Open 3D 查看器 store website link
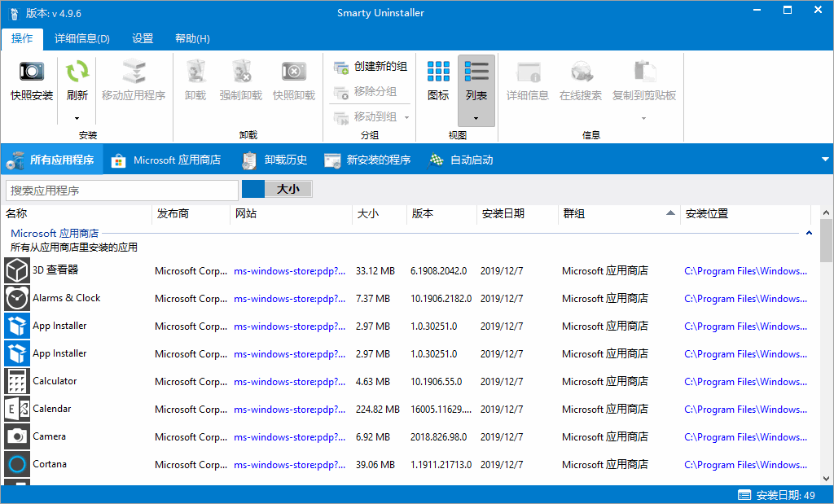The width and height of the screenshot is (834, 504). pos(289,270)
